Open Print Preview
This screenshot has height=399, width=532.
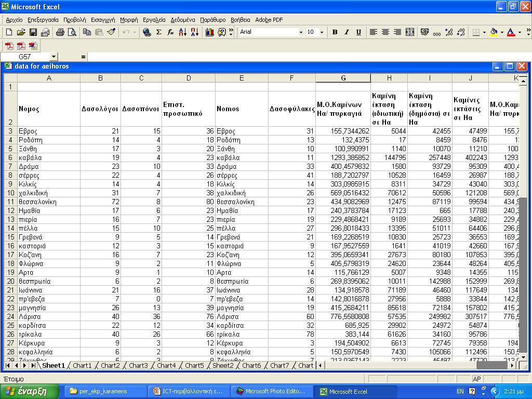[72, 32]
